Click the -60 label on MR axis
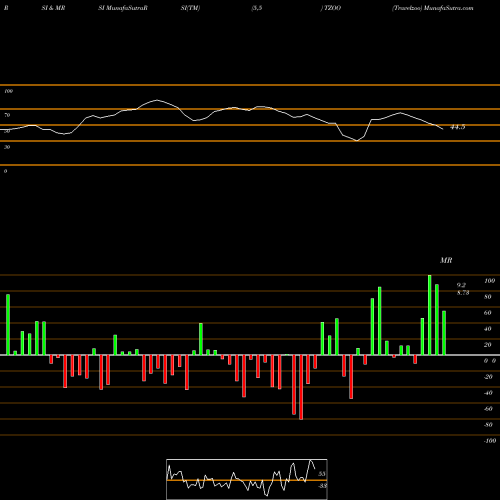The height and width of the screenshot is (500, 500). [488, 409]
